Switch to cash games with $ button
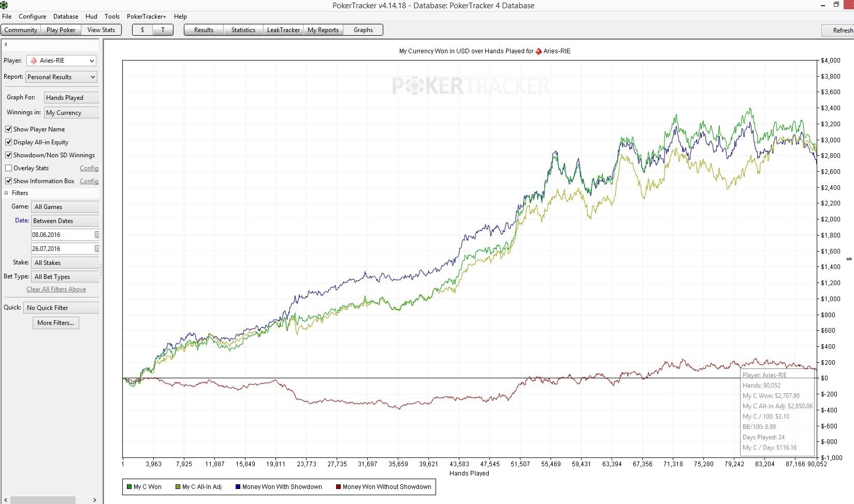 142,30
